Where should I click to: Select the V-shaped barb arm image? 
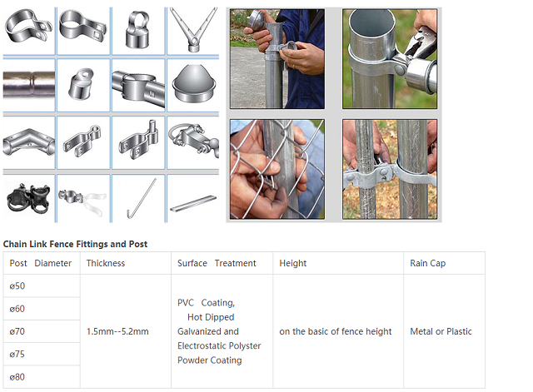point(193,31)
